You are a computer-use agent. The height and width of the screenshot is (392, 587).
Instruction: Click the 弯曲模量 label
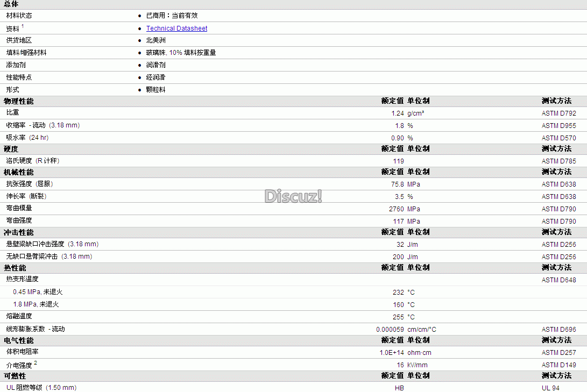(19, 208)
